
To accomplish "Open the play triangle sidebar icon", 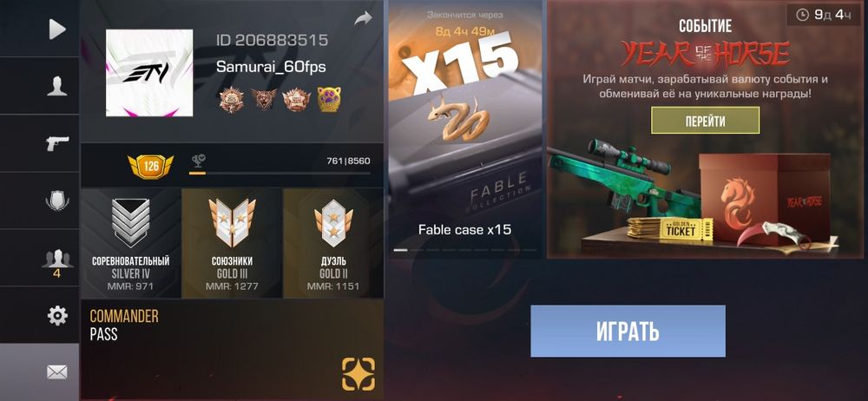I will click(57, 30).
